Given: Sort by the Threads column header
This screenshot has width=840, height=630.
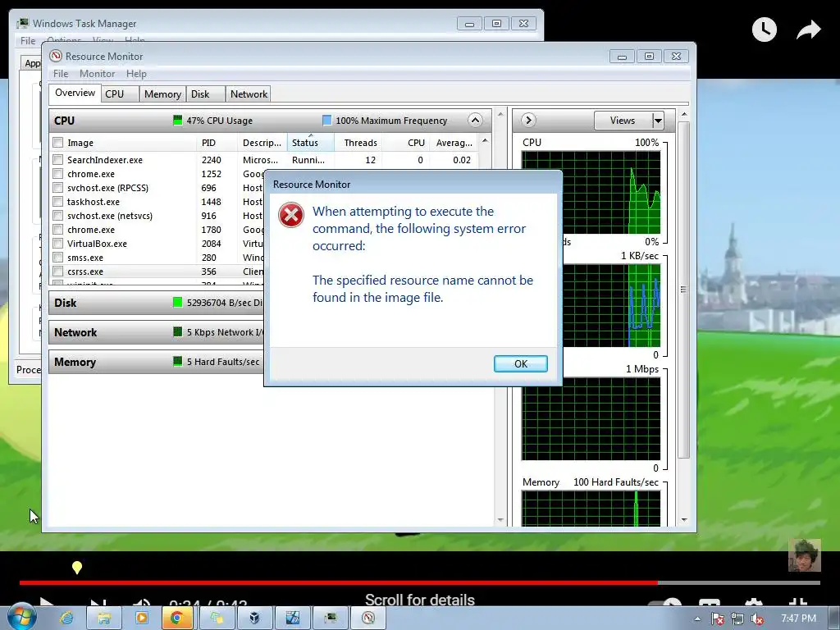Looking at the screenshot, I should [x=358, y=143].
